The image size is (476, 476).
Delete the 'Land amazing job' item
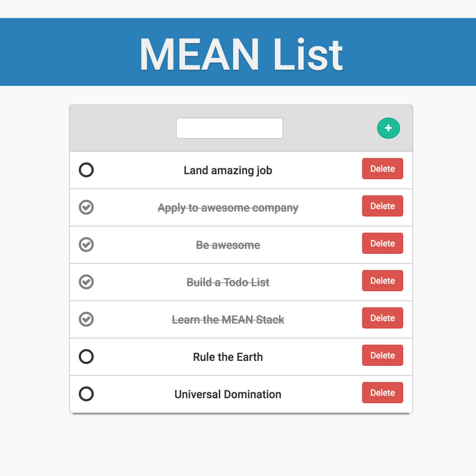pos(383,169)
